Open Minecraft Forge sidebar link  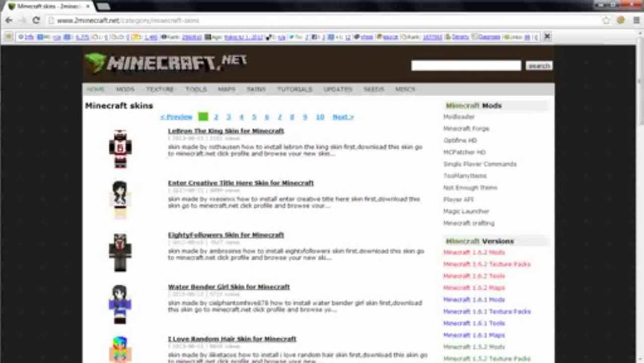pyautogui.click(x=466, y=129)
